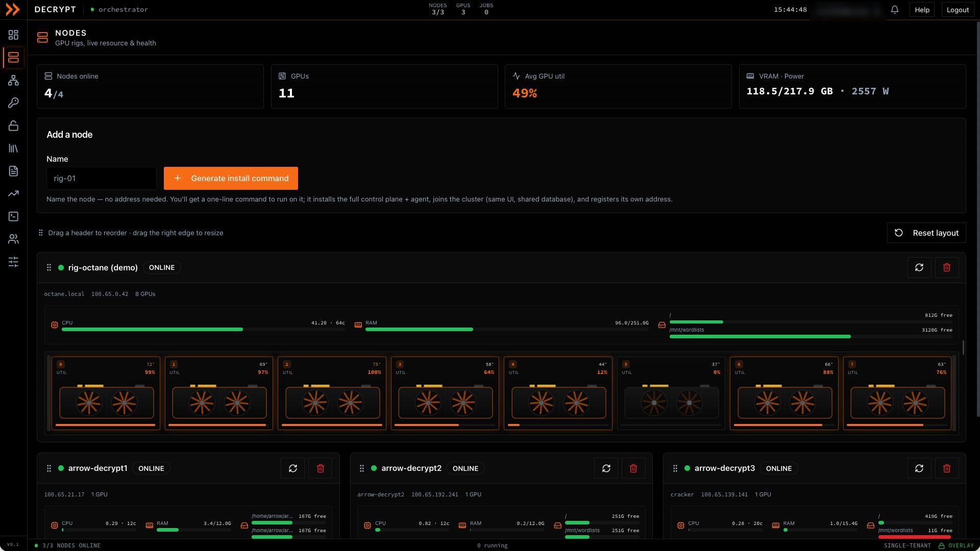980x551 pixels.
Task: Delete the arrow-decrypt1 node
Action: pos(321,468)
